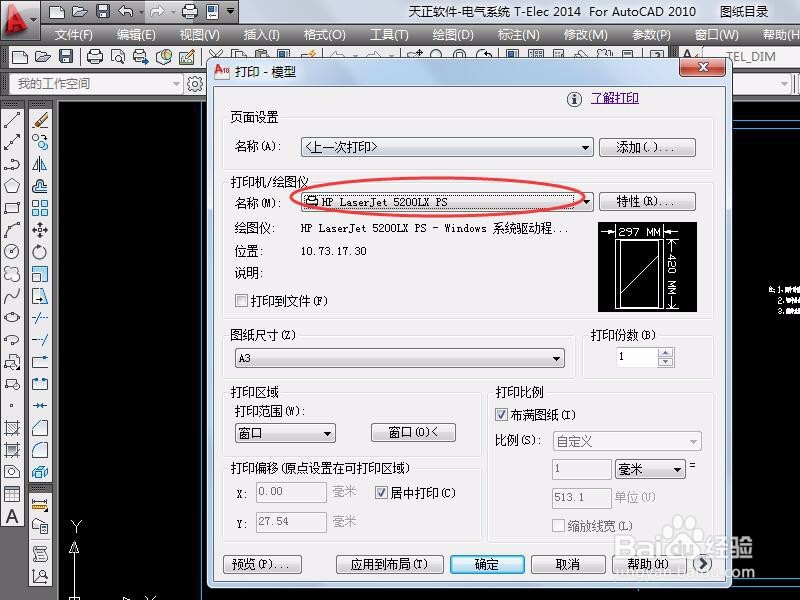Select the Arc draw tool

[x=12, y=230]
